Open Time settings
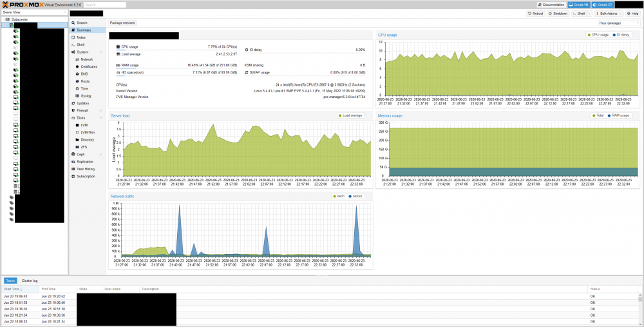644x327 pixels. pos(84,88)
